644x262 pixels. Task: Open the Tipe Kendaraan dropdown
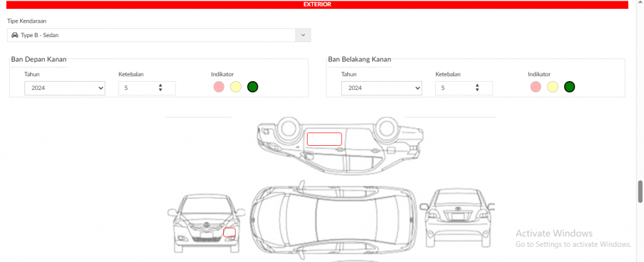pyautogui.click(x=151, y=35)
